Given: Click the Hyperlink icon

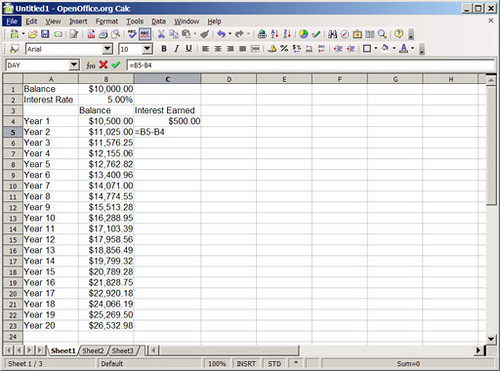Looking at the screenshot, I should (262, 34).
